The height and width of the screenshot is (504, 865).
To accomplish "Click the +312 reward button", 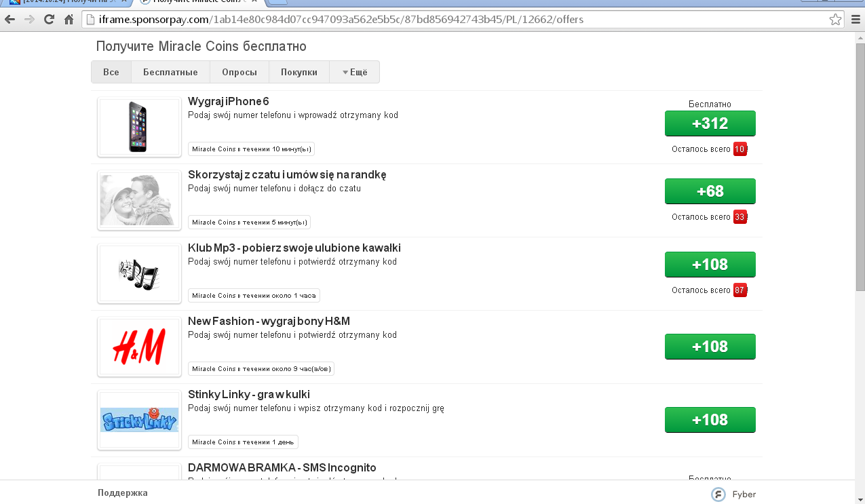I will click(x=710, y=123).
